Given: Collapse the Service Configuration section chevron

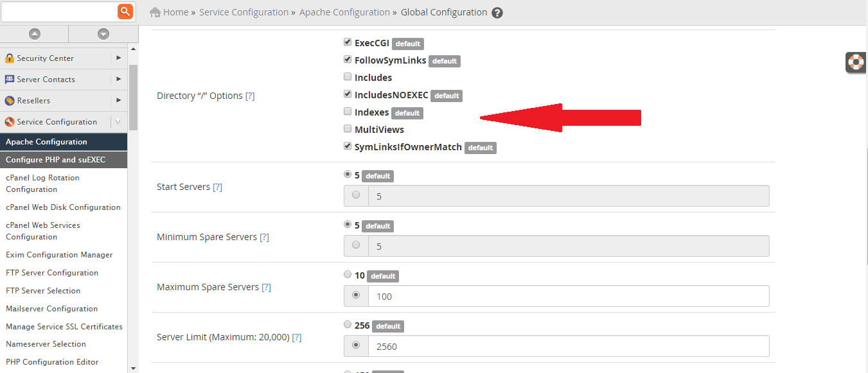Looking at the screenshot, I should pos(118,122).
